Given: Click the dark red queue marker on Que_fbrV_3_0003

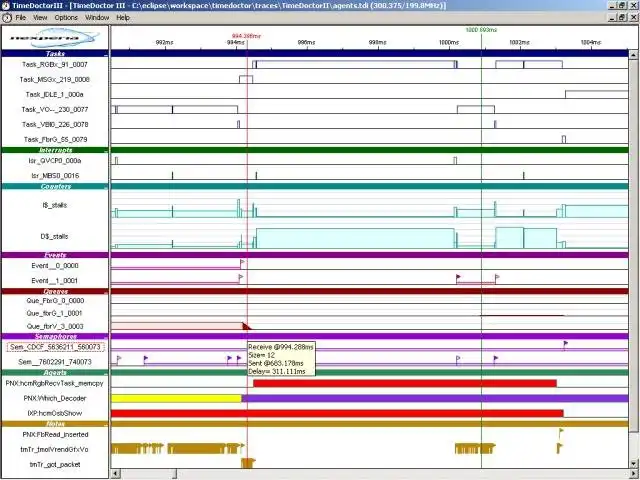Looking at the screenshot, I should [246, 326].
